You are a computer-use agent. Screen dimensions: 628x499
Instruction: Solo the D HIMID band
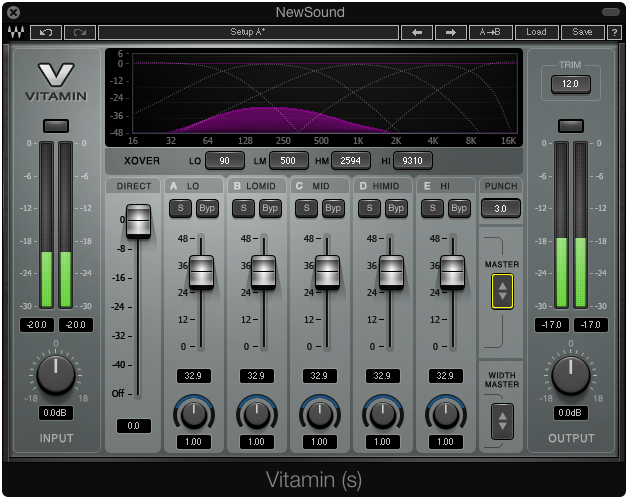coord(369,208)
